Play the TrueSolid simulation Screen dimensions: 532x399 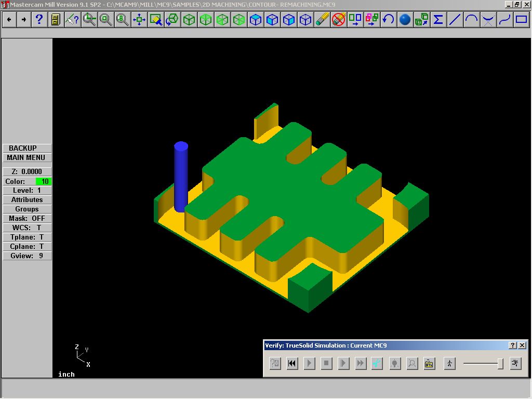pyautogui.click(x=309, y=364)
